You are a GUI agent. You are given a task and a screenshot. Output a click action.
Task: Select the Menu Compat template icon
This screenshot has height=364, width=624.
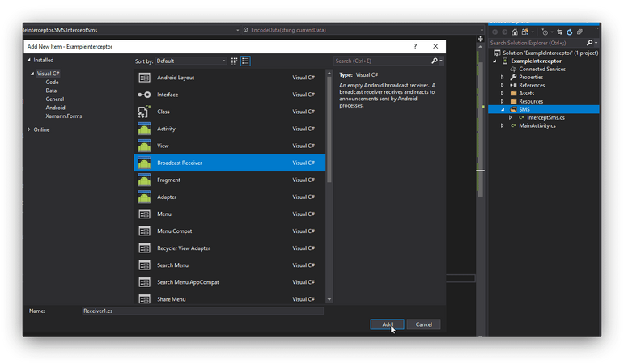point(144,231)
